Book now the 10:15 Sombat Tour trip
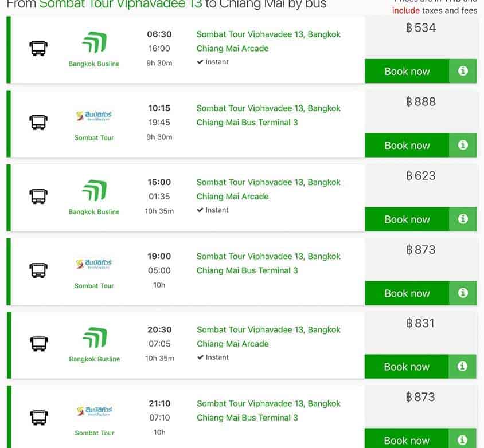This screenshot has width=484, height=448. (407, 146)
